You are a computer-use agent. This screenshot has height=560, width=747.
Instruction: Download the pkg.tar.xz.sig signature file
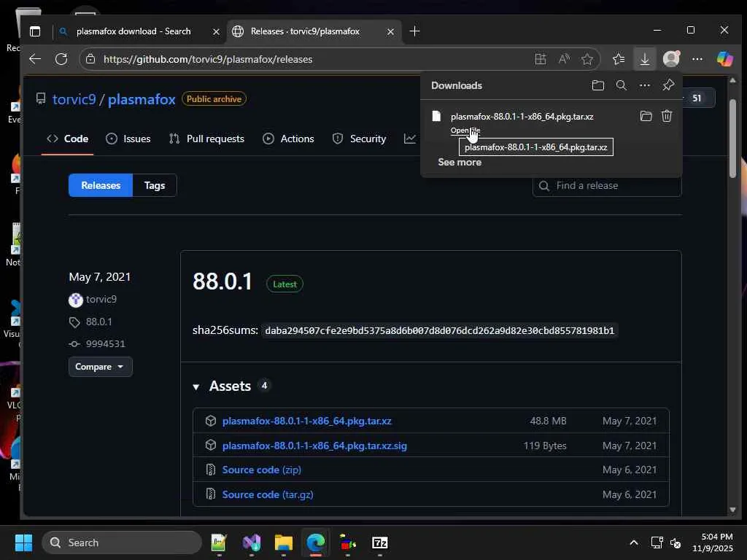[x=314, y=446]
